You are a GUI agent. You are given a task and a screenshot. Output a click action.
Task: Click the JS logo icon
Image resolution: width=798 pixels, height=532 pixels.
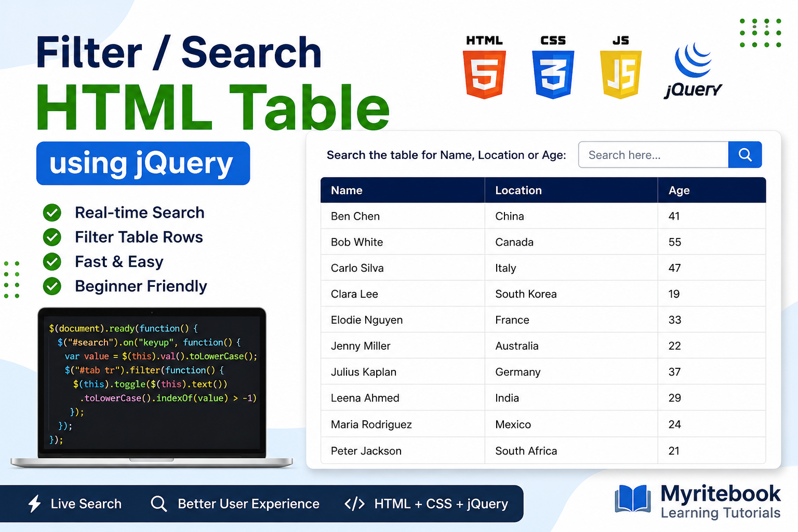pyautogui.click(x=621, y=74)
